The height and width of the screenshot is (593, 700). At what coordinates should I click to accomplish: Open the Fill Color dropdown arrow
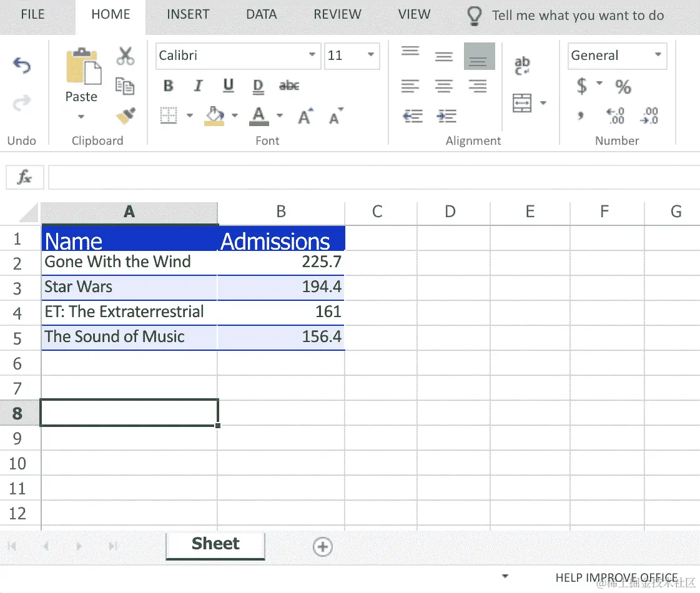235,115
